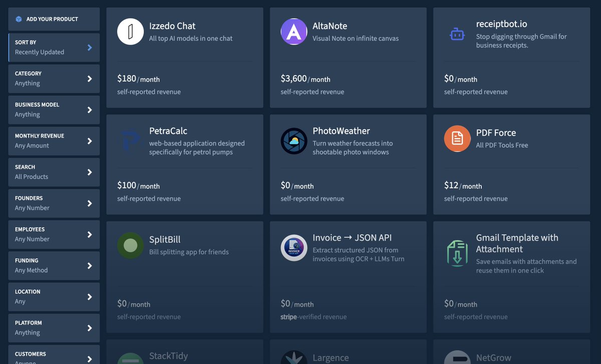Open the receiptbot.io product title
Viewport: 601px width, 364px height.
(501, 24)
